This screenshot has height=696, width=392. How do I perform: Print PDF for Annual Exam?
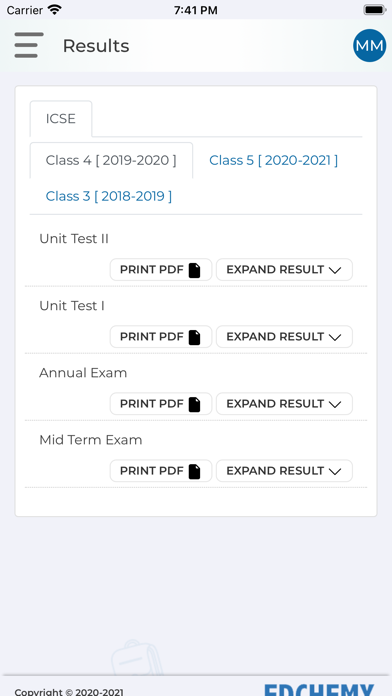(161, 404)
